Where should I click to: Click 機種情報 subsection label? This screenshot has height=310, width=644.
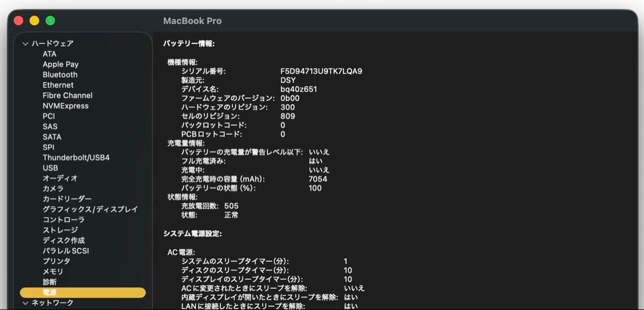(183, 63)
